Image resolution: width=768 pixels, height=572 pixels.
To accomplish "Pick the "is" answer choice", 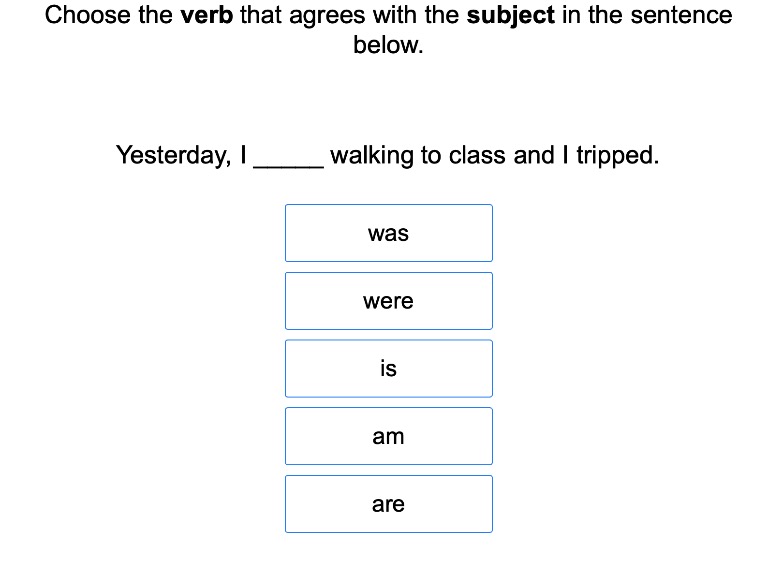I will pos(388,368).
